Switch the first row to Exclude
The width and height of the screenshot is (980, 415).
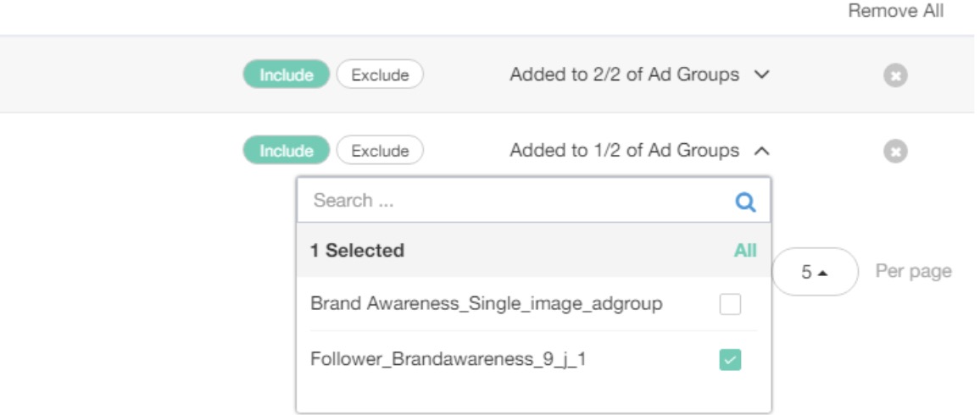pos(380,75)
